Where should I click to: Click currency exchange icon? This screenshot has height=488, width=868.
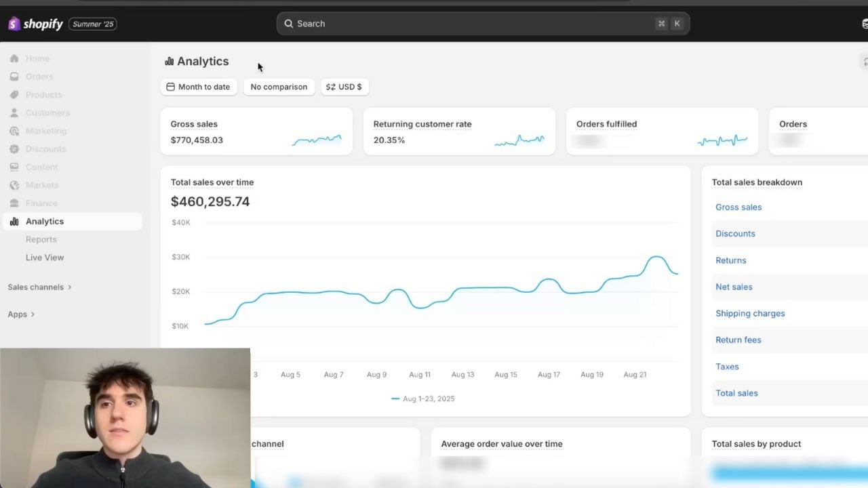point(330,87)
